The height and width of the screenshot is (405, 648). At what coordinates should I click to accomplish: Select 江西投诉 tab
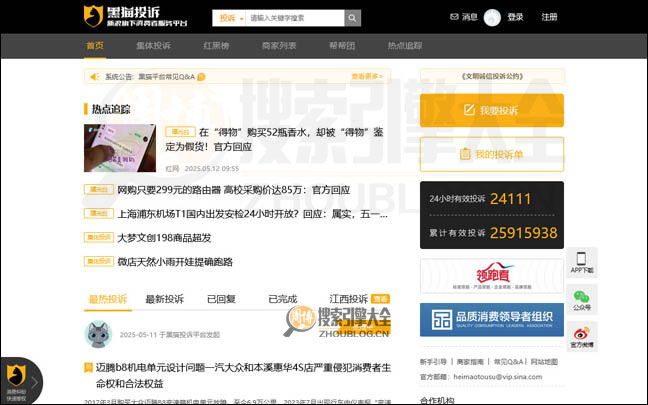tap(348, 299)
